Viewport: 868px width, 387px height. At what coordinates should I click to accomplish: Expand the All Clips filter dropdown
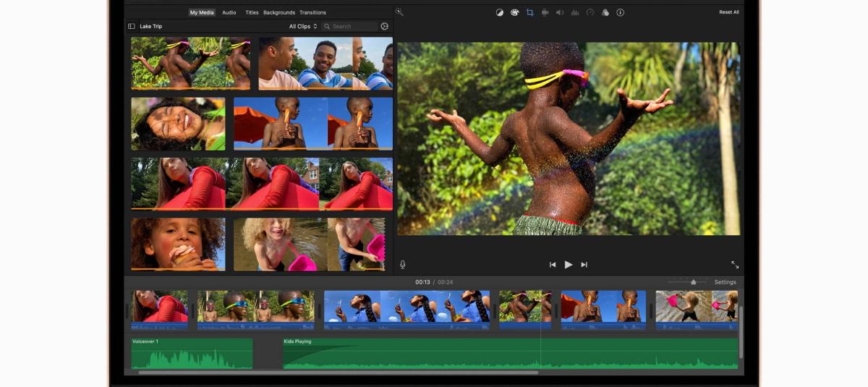(x=302, y=27)
